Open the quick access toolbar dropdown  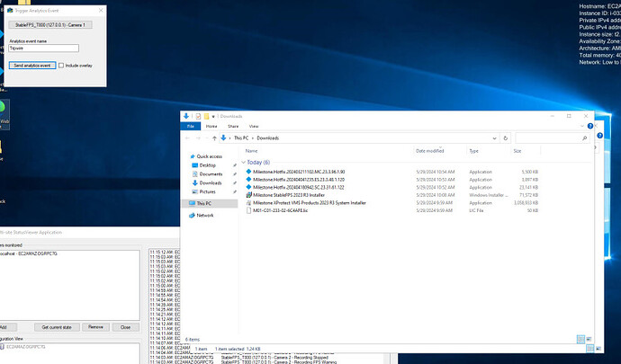point(213,116)
